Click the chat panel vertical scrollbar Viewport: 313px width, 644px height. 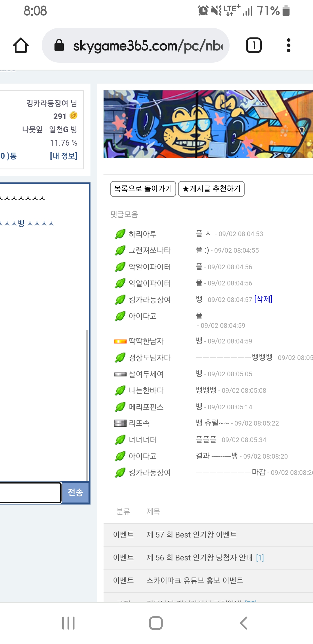point(87,405)
